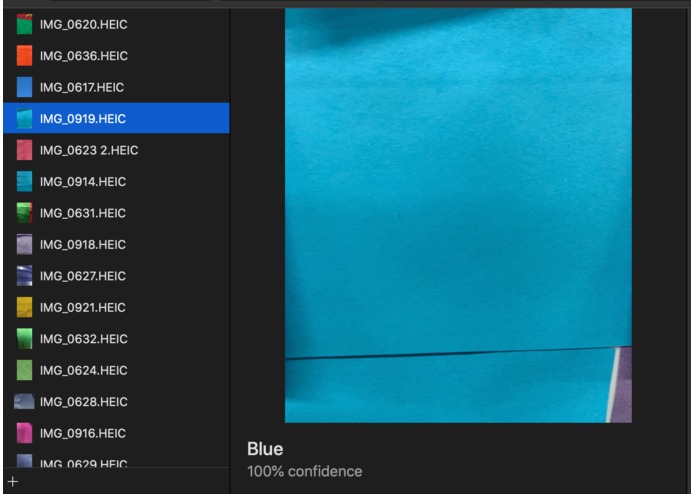Click the magenta thumbnail of IMG_0916.HEIC
Viewport: 695px width, 494px height.
point(24,433)
